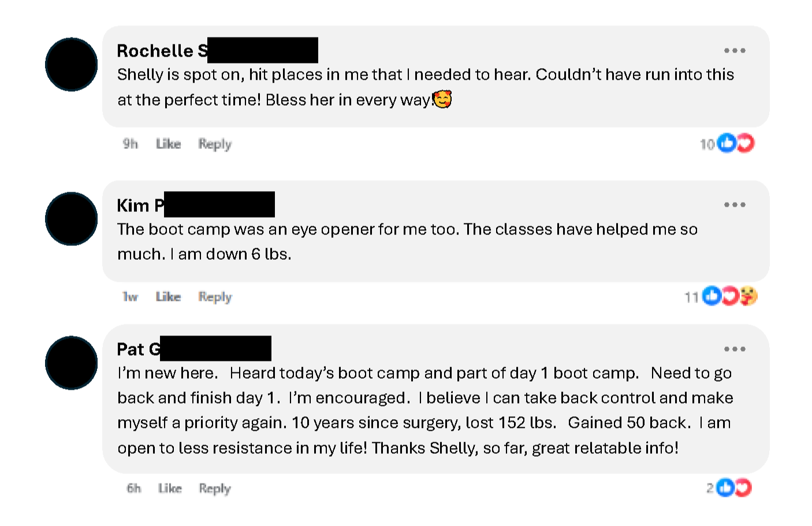
Task: Open options menu on Kim's comment
Action: (735, 205)
